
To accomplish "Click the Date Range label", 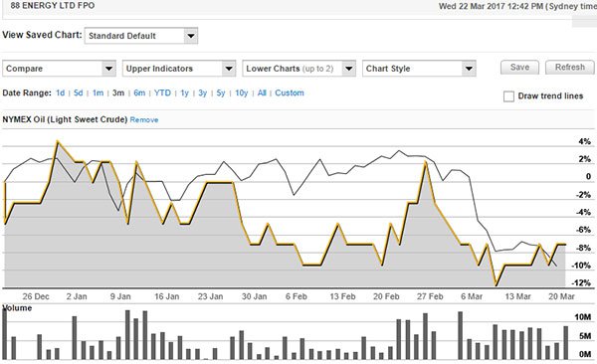I will coord(27,92).
